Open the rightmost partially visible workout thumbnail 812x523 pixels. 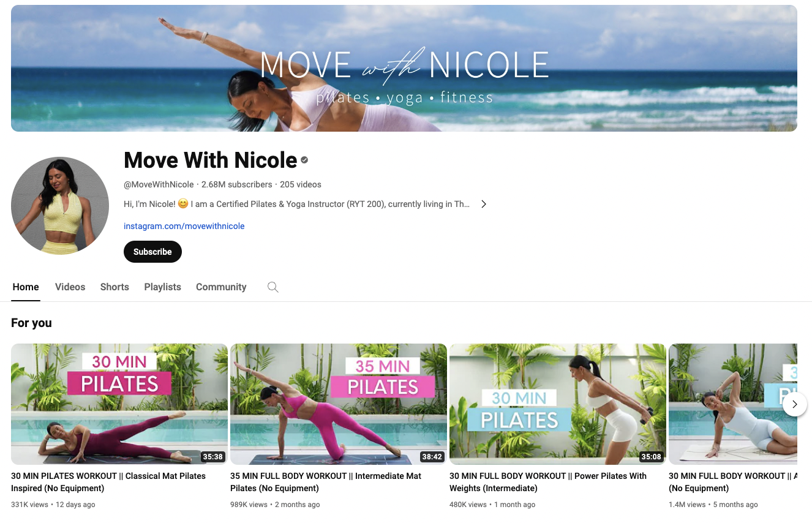coord(741,404)
